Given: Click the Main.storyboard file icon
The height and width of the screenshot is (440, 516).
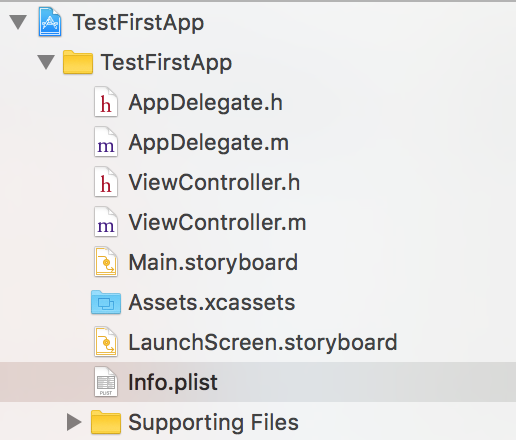Looking at the screenshot, I should pos(106,262).
